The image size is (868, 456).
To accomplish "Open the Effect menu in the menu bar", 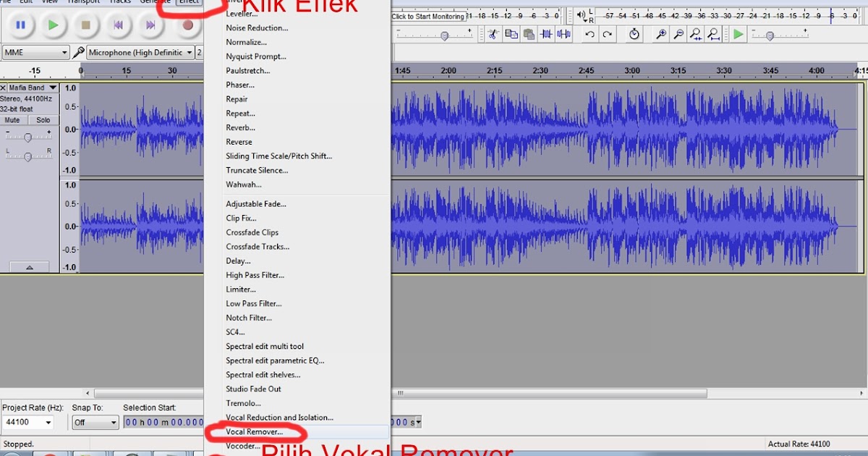I will pyautogui.click(x=189, y=1).
